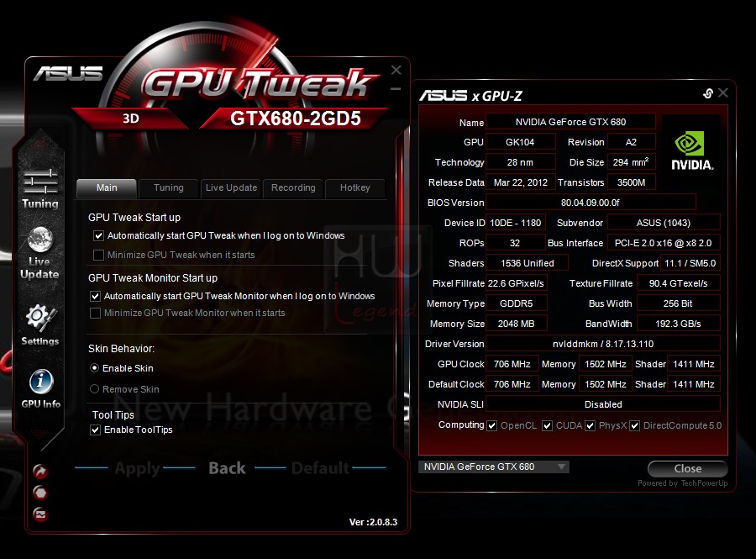This screenshot has width=756, height=559.
Task: Click the Release Date value Mar 22, 2012
Action: tap(520, 182)
